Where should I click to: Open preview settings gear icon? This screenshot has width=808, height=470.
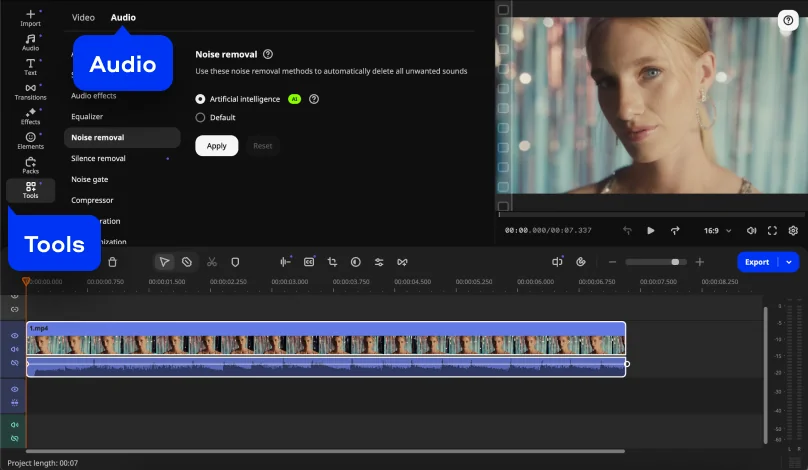[x=793, y=230]
